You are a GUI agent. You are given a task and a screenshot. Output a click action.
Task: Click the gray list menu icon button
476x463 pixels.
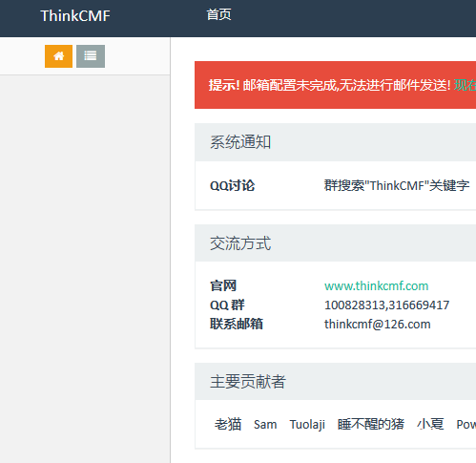[x=91, y=56]
